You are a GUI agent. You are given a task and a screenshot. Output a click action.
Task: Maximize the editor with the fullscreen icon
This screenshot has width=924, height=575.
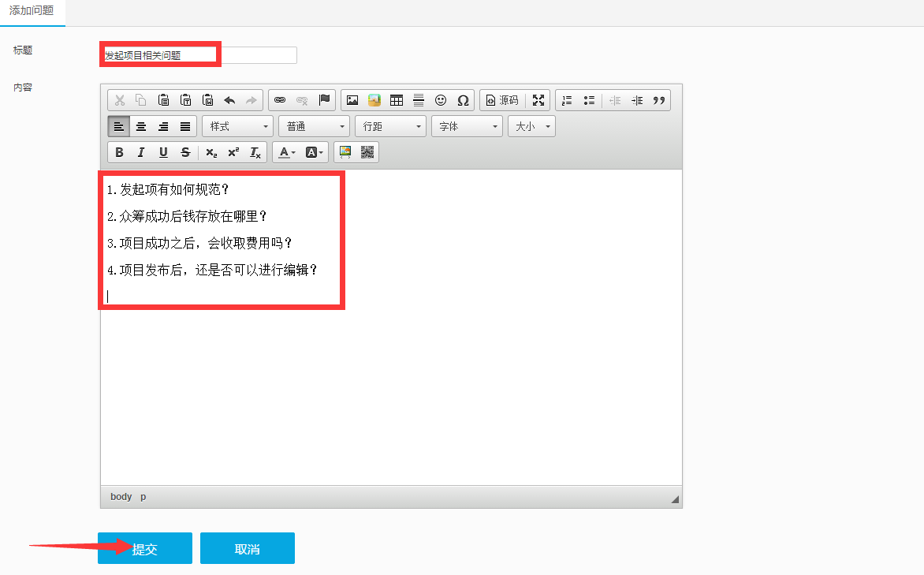538,100
